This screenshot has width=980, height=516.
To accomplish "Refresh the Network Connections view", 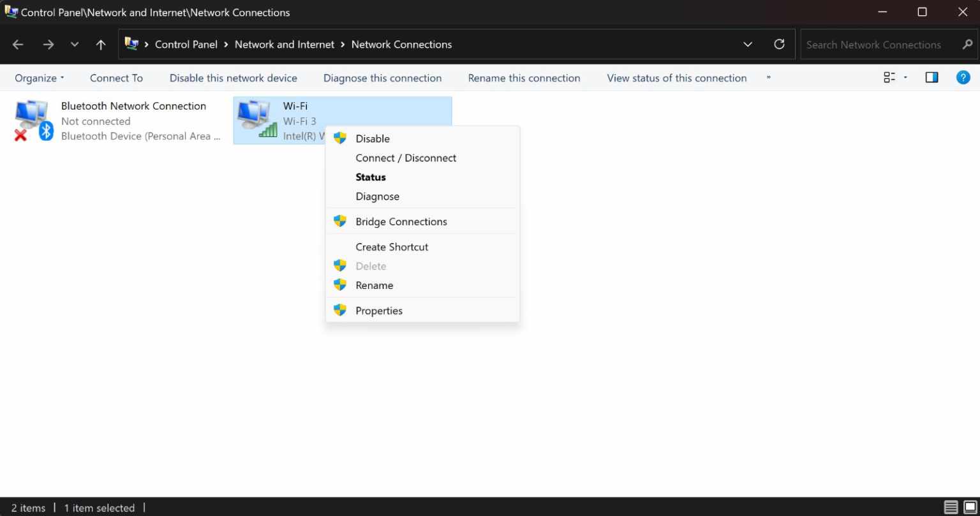I will (x=779, y=44).
